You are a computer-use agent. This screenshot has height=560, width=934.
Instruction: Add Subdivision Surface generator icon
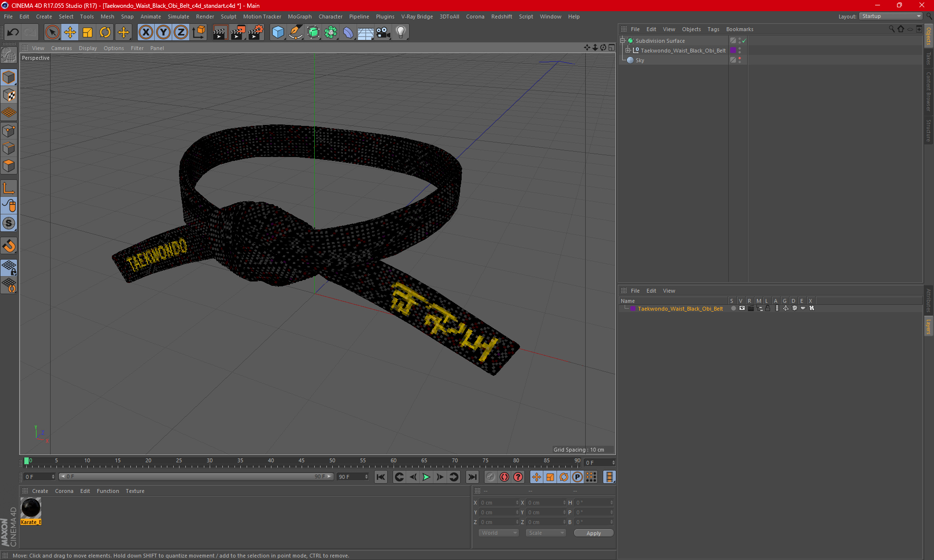click(313, 33)
